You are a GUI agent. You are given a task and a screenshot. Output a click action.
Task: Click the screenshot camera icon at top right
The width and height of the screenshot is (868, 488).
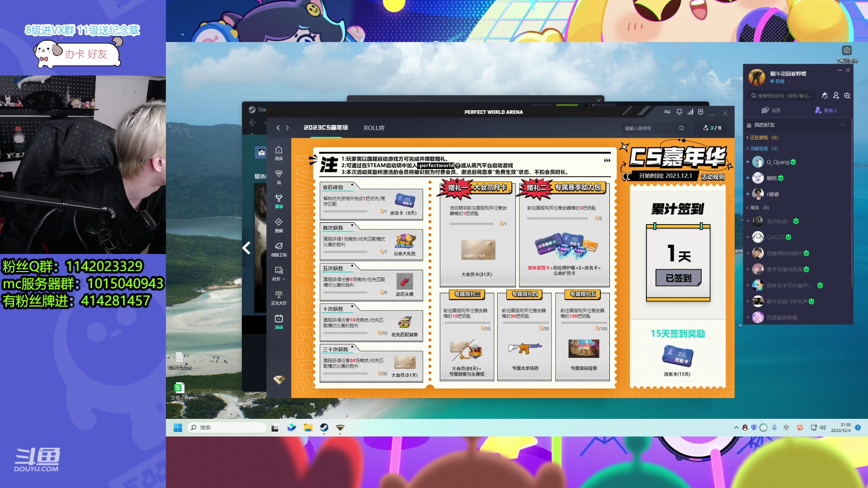tap(847, 50)
